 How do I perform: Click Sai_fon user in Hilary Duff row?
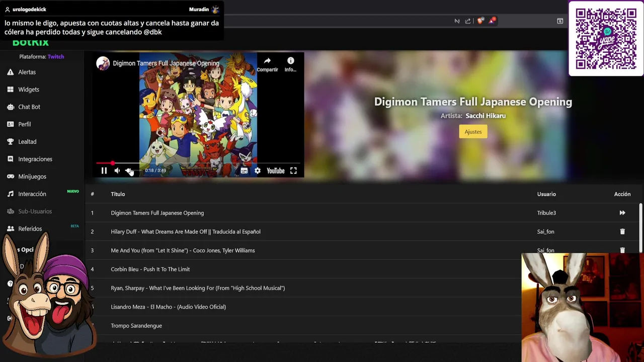pyautogui.click(x=545, y=232)
